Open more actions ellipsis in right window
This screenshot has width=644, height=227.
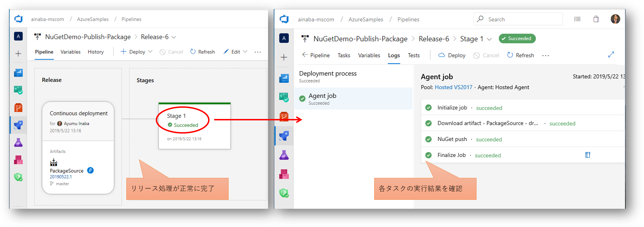(x=546, y=56)
